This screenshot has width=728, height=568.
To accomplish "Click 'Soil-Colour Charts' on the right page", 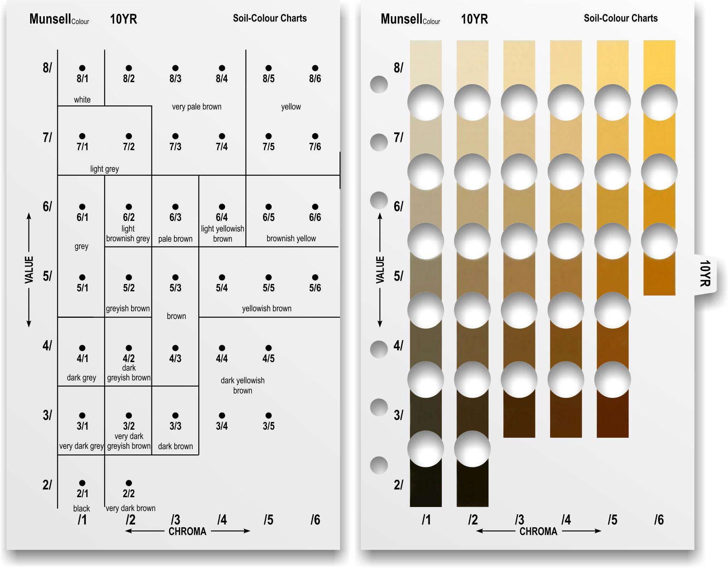I will coord(621,18).
